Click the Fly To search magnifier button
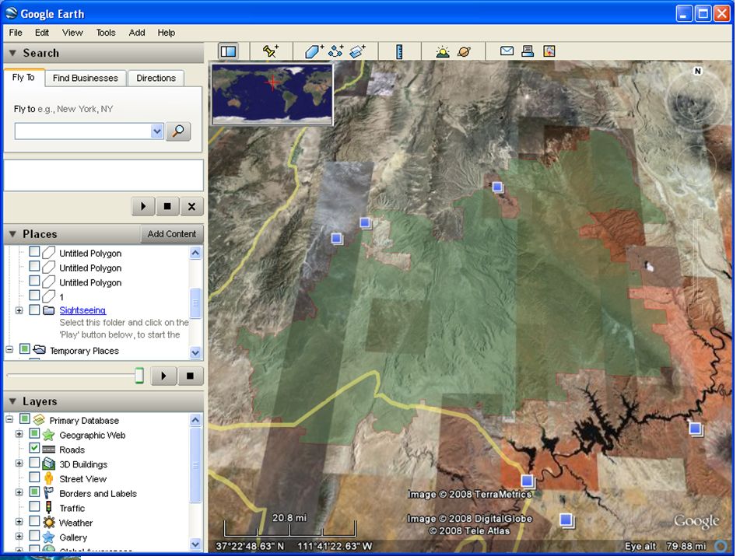This screenshot has width=747, height=560. (178, 131)
